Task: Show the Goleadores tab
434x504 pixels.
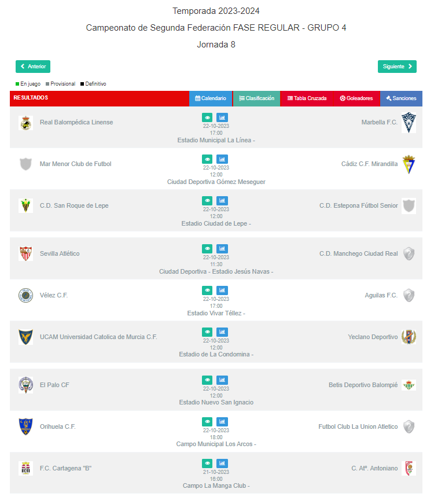Action: 356,98
